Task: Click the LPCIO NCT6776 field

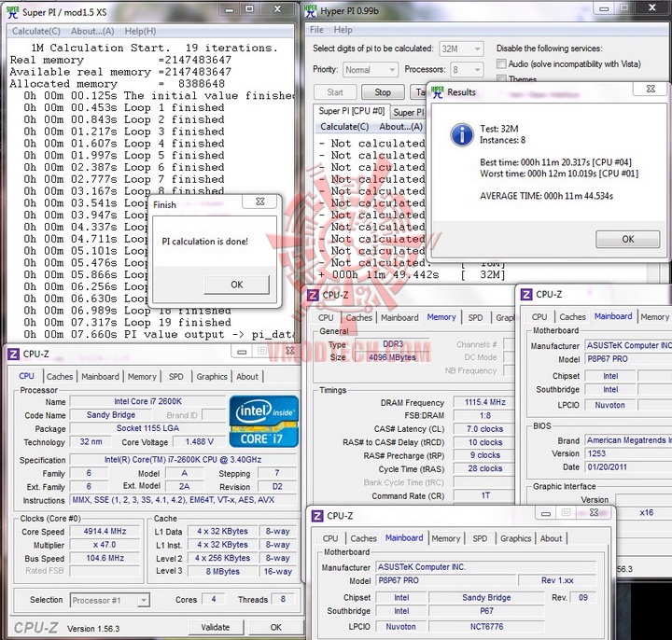Action: [x=486, y=627]
